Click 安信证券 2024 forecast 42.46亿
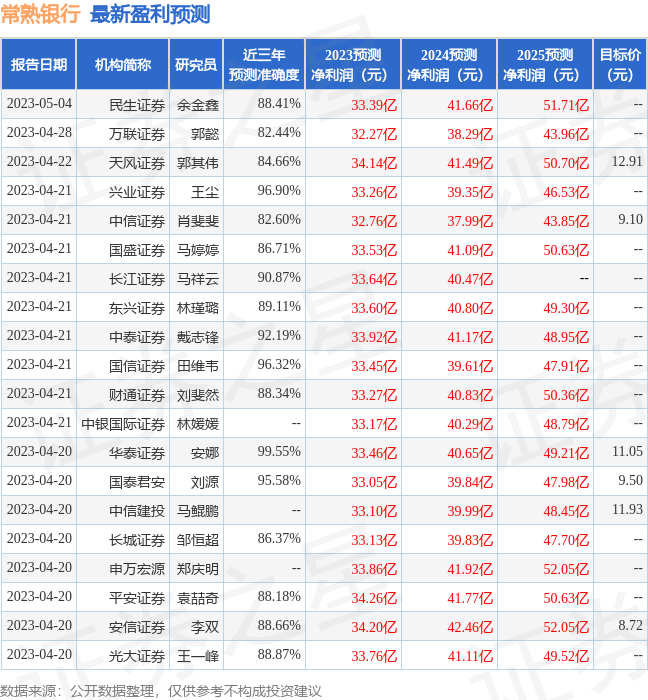The height and width of the screenshot is (700, 648). pos(470,627)
